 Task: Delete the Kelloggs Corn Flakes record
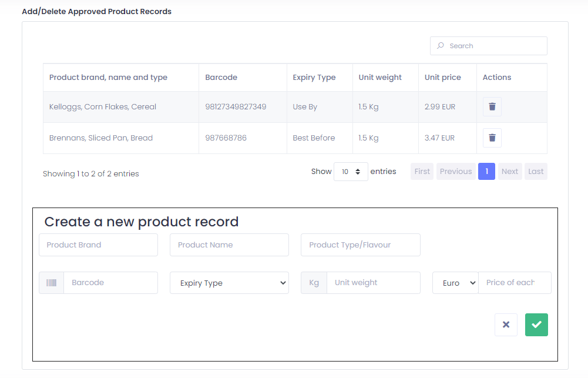pyautogui.click(x=492, y=106)
